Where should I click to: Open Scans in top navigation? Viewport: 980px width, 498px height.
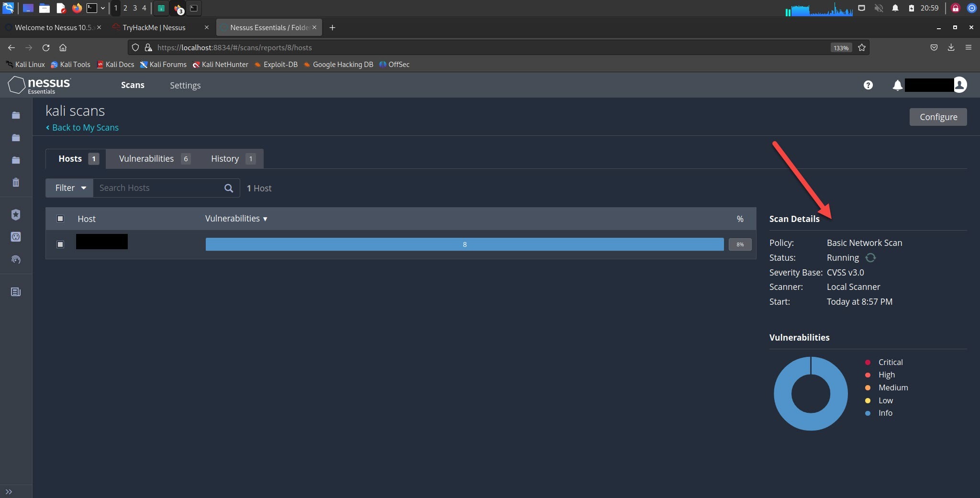pyautogui.click(x=133, y=85)
